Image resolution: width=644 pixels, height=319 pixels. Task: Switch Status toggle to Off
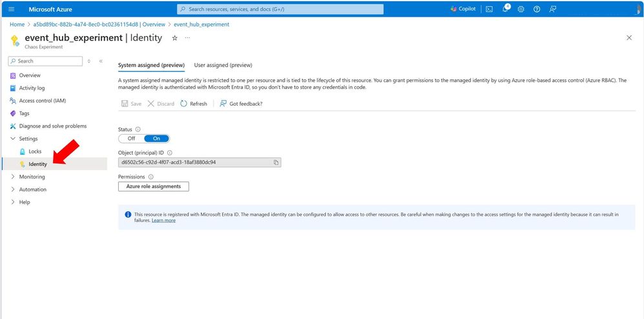click(x=132, y=139)
